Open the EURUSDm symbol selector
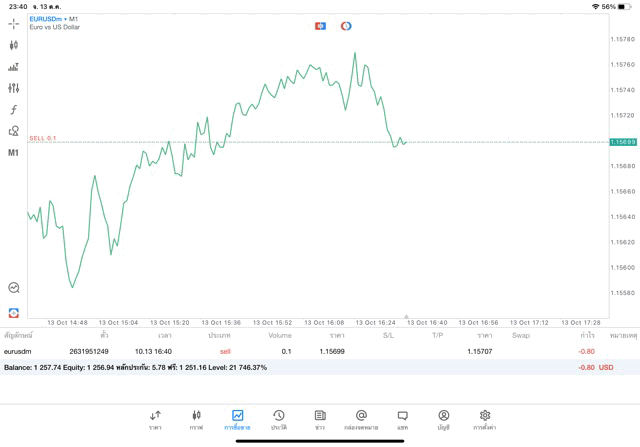The image size is (640, 447). 48,19
